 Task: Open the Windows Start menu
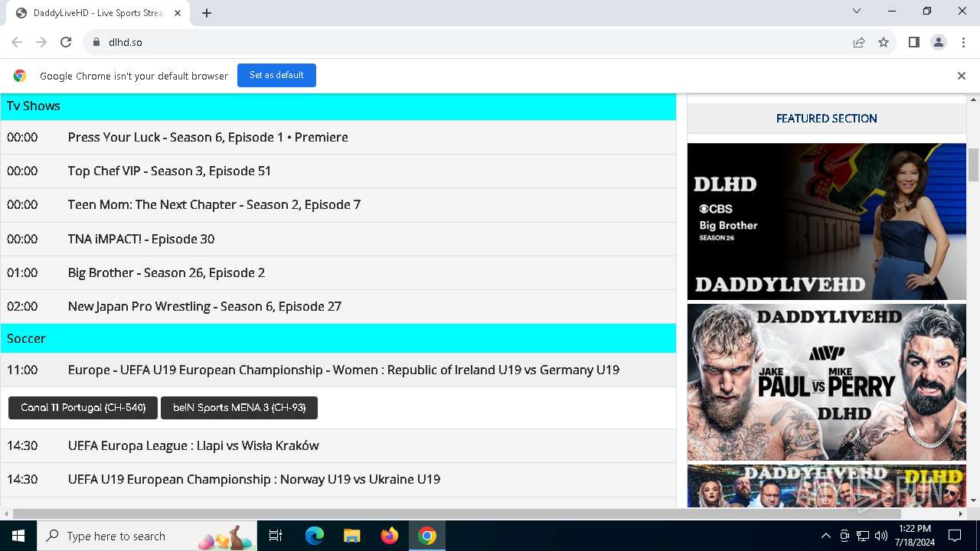(18, 536)
